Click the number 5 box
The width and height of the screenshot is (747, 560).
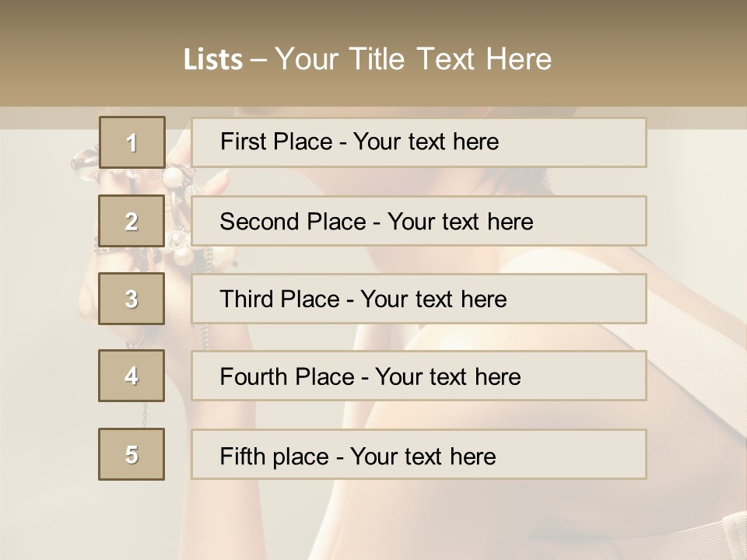point(132,454)
